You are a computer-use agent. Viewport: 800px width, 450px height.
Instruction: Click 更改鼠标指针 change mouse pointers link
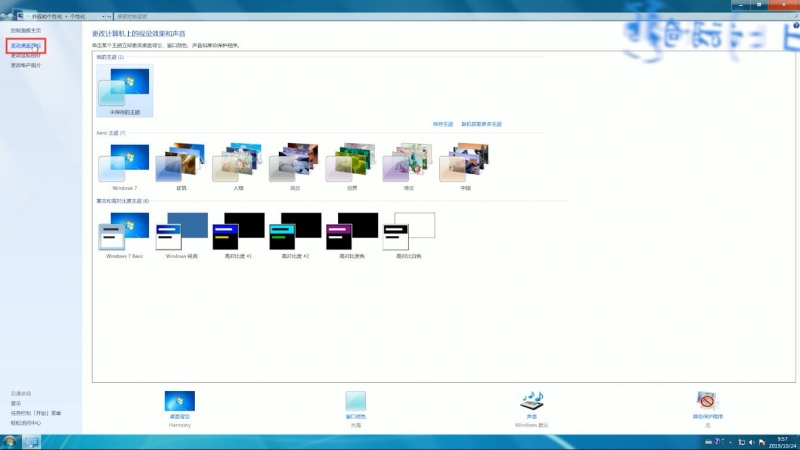(26, 56)
